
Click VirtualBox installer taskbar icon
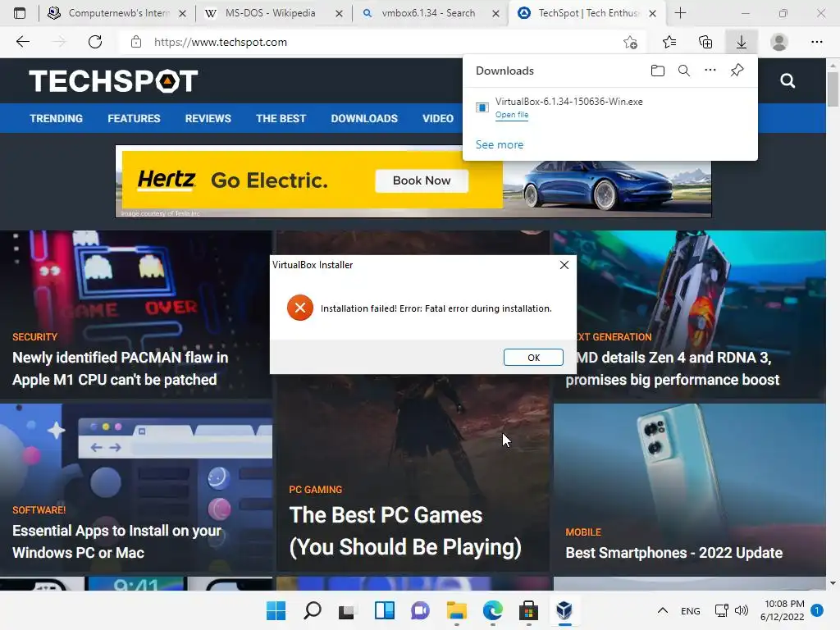pyautogui.click(x=564, y=610)
